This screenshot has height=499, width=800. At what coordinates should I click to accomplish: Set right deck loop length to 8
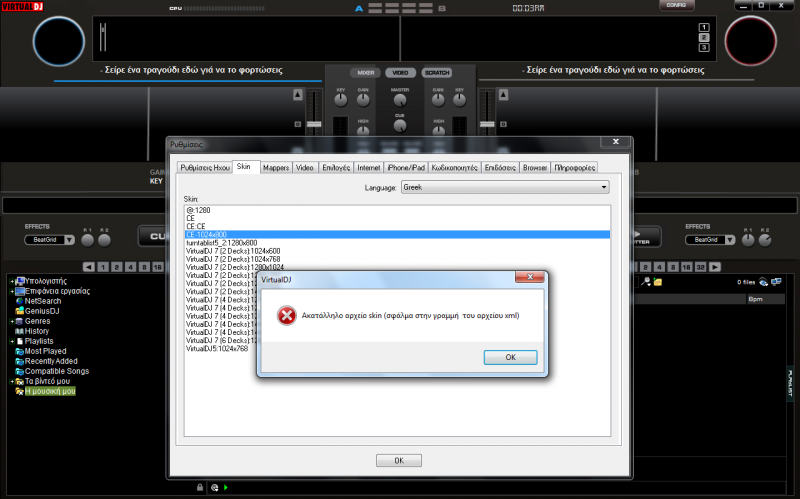[673, 267]
